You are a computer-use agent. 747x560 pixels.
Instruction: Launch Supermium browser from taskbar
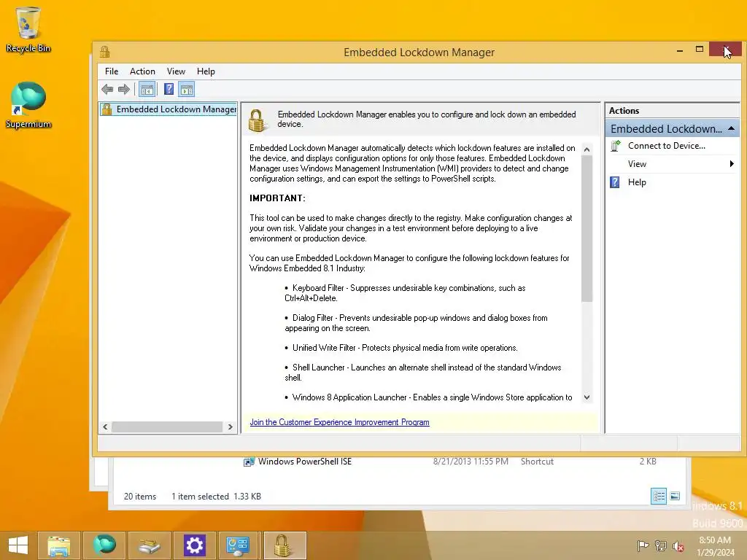click(104, 545)
